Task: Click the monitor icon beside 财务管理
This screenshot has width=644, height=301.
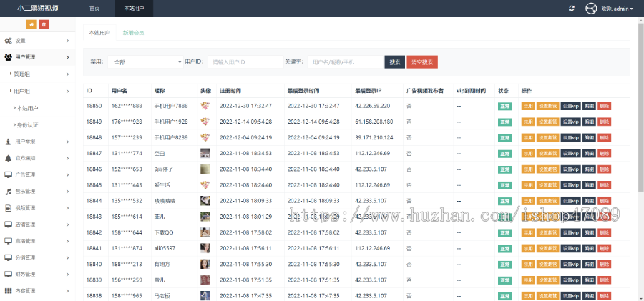Action: [8, 274]
